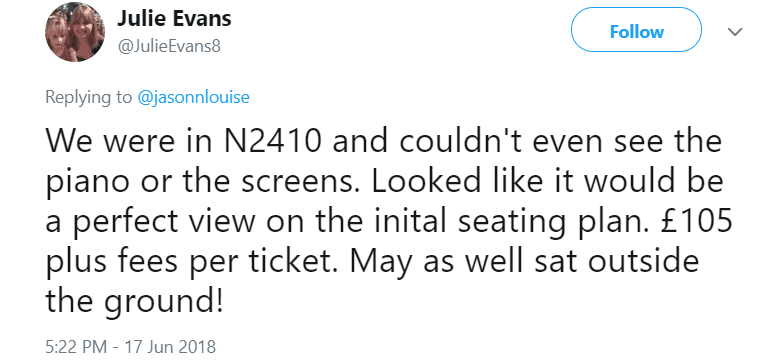777x362 pixels.
Task: Open the 5:22 PM timestamp permalink
Action: point(76,346)
